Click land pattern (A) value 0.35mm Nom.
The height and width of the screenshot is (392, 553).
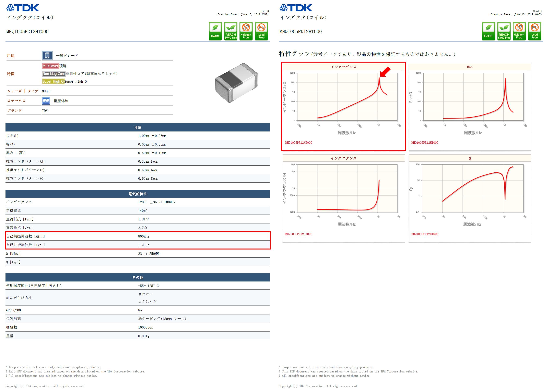(148, 161)
